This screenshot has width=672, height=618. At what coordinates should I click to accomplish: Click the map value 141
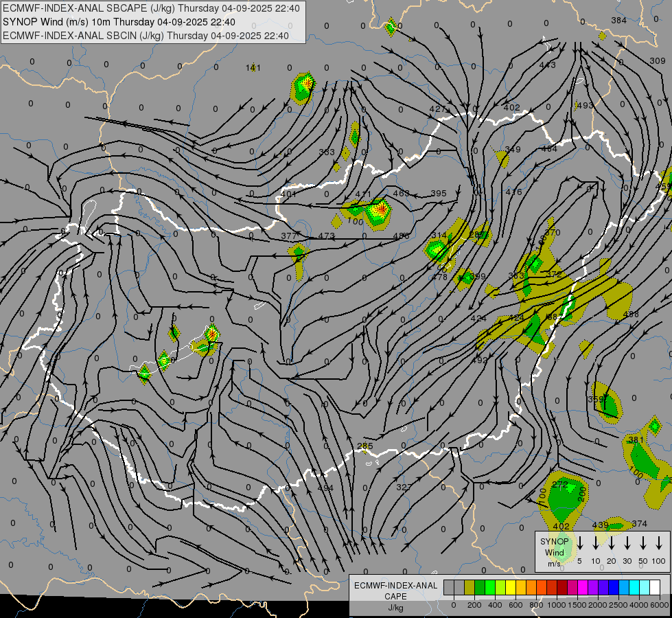pos(253,68)
